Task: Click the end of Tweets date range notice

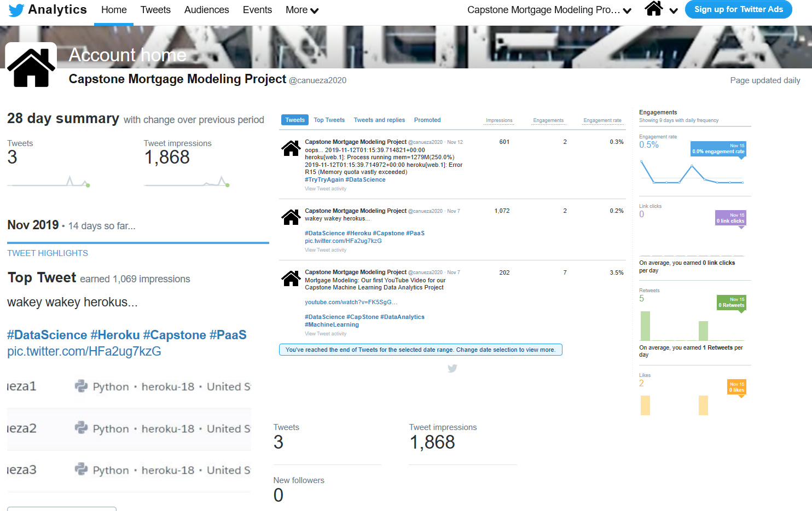Action: pyautogui.click(x=420, y=350)
